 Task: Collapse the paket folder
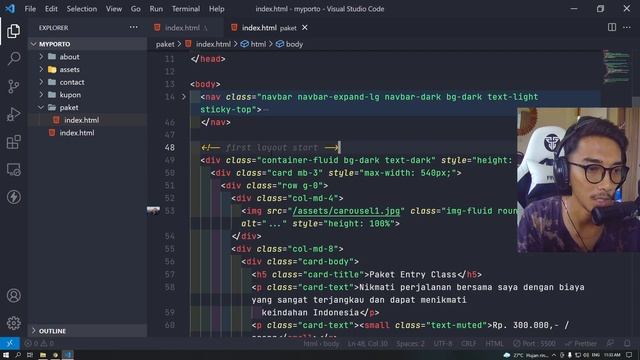click(41, 107)
